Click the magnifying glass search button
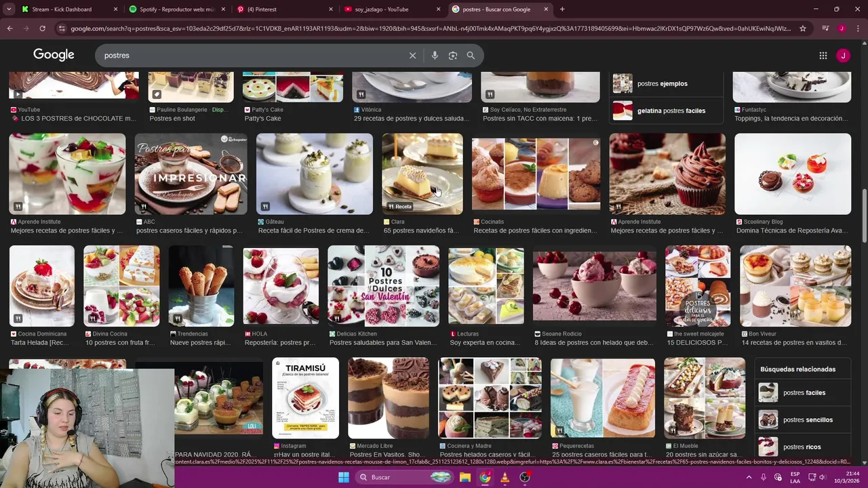 tap(471, 56)
